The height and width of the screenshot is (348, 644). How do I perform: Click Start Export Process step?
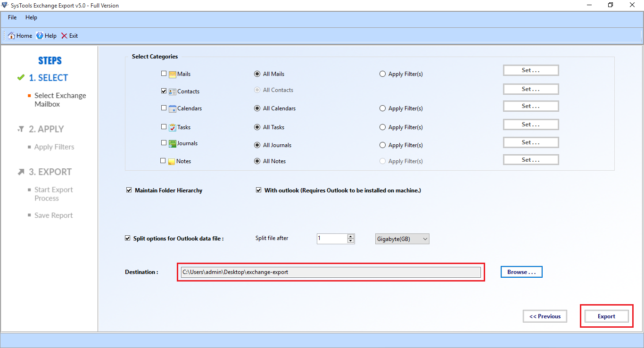pos(54,194)
